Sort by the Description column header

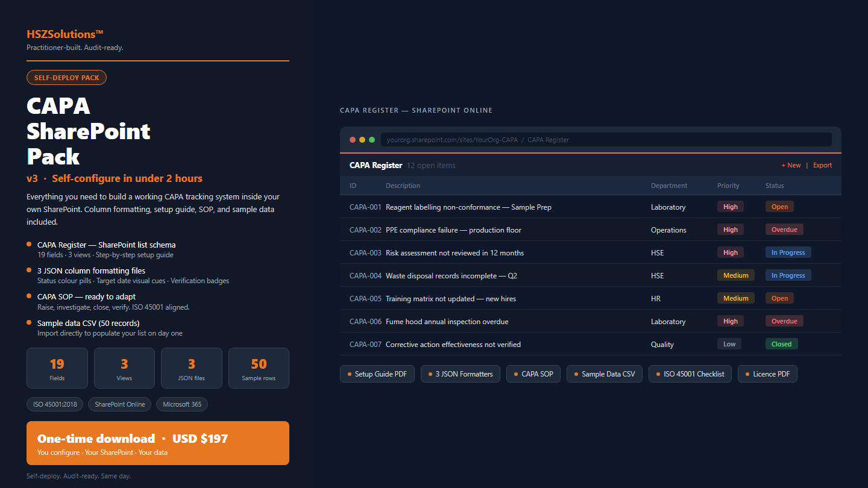tap(403, 186)
